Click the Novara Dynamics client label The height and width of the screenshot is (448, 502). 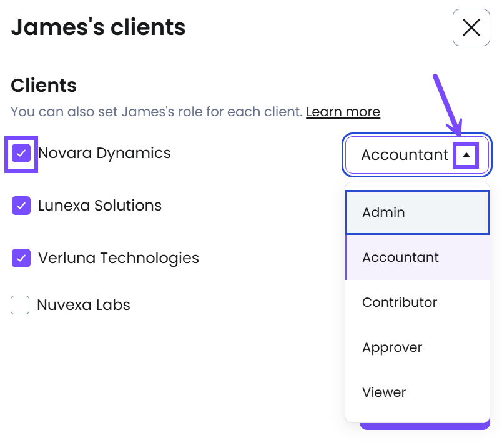pyautogui.click(x=104, y=153)
